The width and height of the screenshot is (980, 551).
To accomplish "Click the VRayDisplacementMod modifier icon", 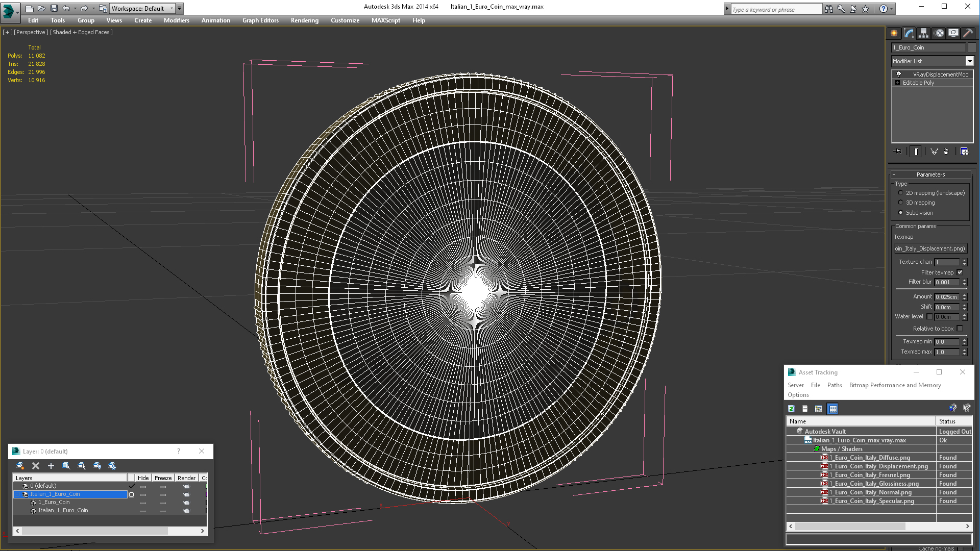I will click(898, 74).
